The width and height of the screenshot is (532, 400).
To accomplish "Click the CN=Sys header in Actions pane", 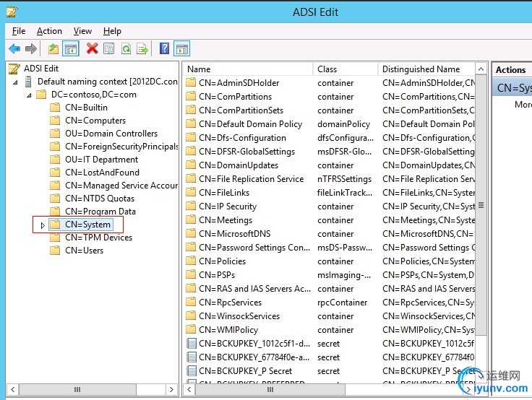I will coord(512,88).
